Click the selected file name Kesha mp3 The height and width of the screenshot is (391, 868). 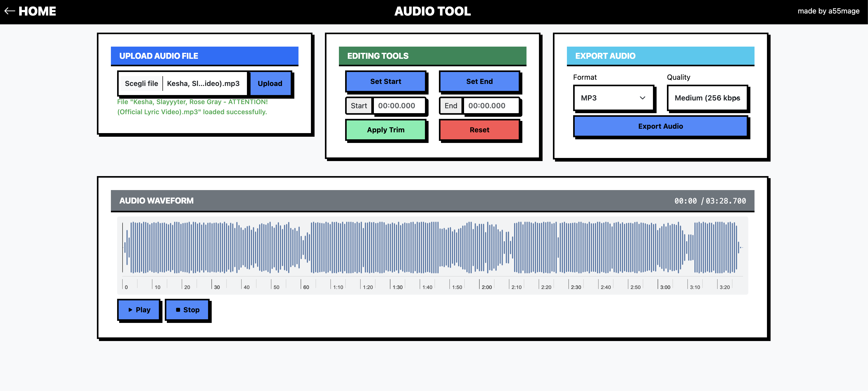click(203, 84)
